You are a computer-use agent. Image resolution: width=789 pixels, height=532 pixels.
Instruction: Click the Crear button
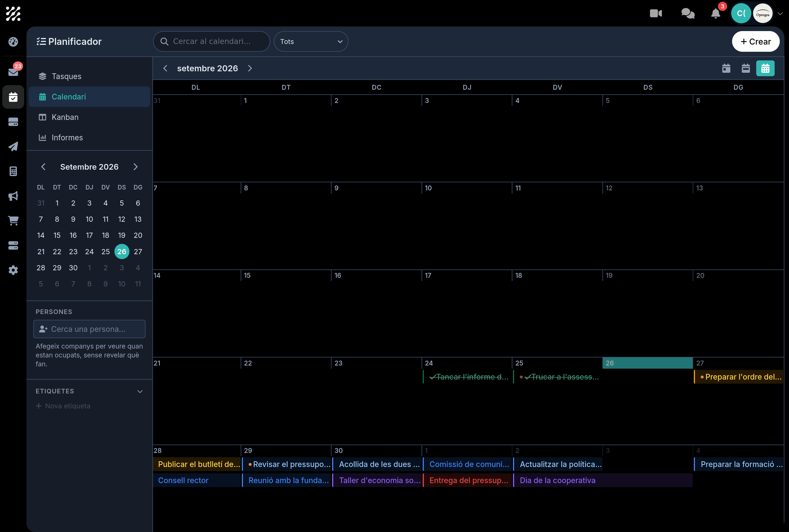coord(755,41)
